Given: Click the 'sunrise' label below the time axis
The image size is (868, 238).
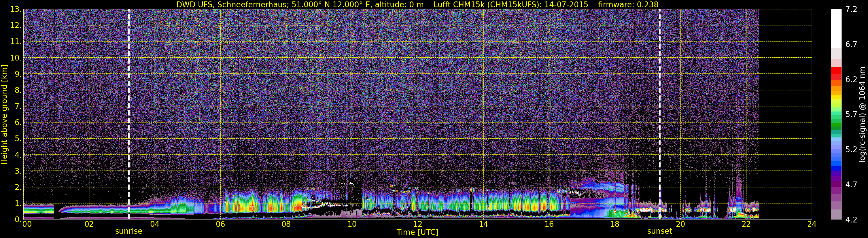Looking at the screenshot, I should [129, 231].
